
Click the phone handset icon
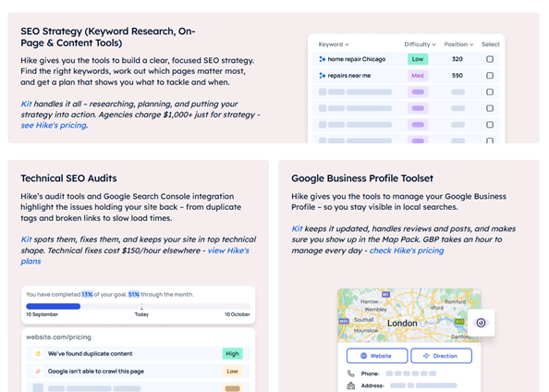tap(350, 374)
